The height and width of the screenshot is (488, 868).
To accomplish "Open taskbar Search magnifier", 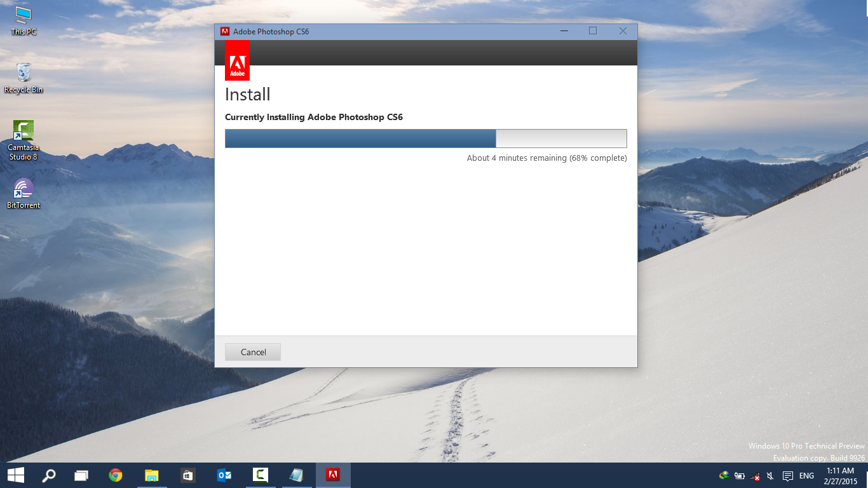I will pos(48,475).
